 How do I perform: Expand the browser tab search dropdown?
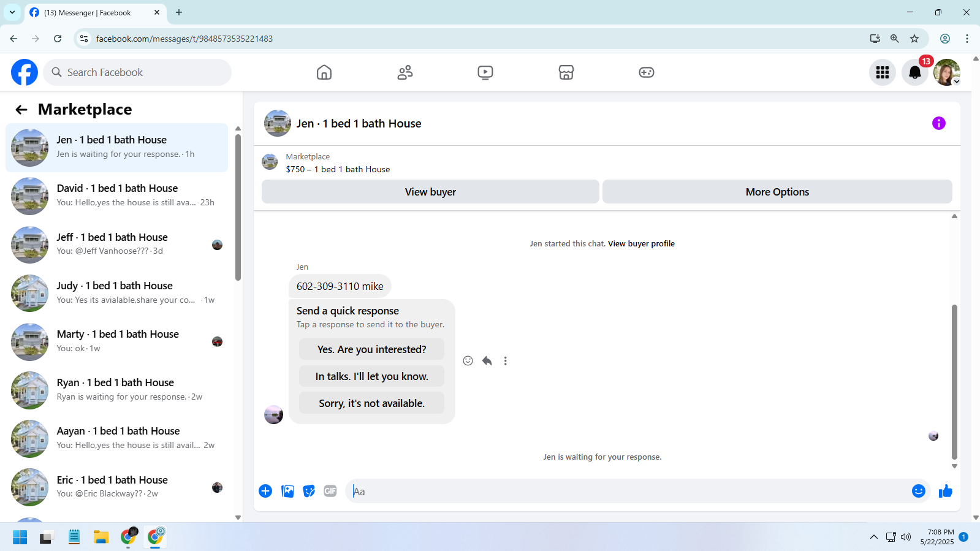point(12,12)
